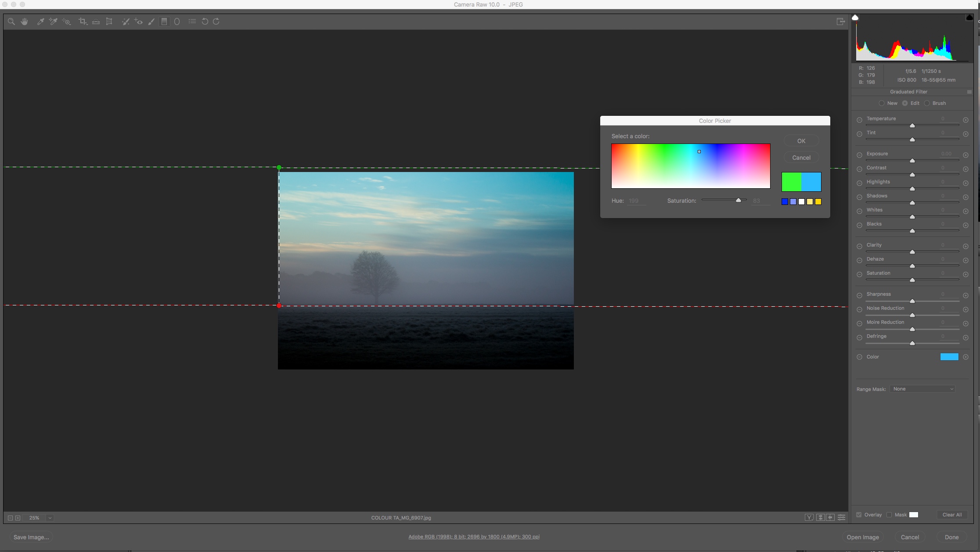Open the zoom level dropdown
This screenshot has width=980, height=552.
tap(50, 518)
